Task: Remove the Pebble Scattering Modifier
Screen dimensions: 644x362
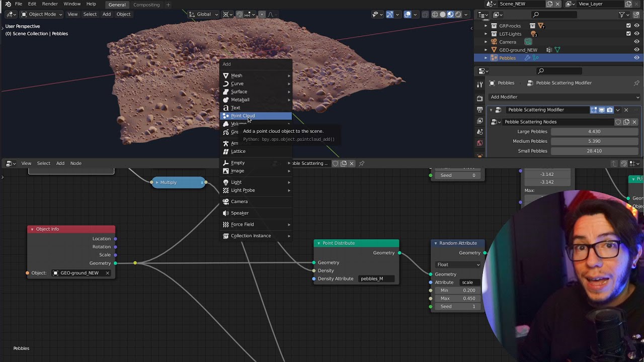Action: (626, 110)
